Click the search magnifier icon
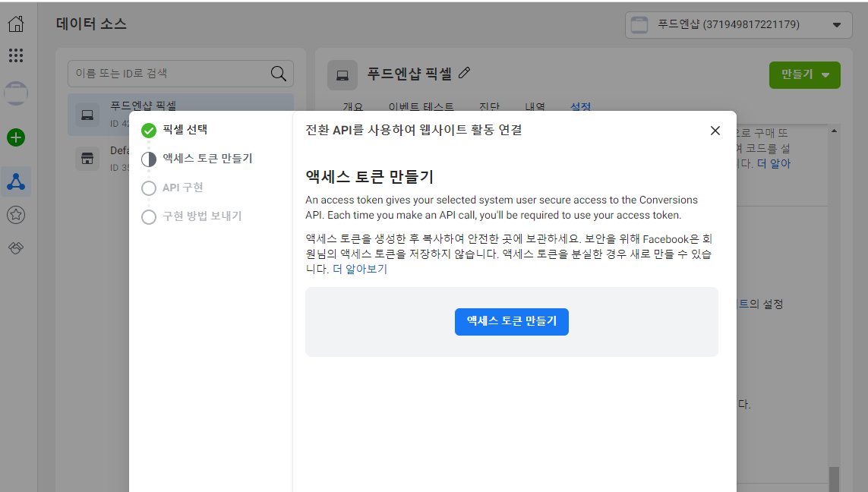The height and width of the screenshot is (492, 868). click(x=279, y=74)
